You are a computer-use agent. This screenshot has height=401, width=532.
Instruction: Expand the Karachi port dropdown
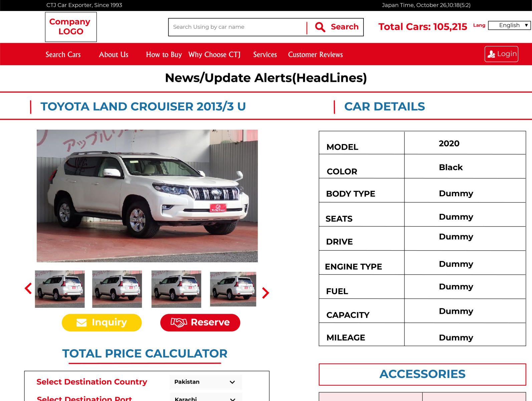click(x=206, y=398)
